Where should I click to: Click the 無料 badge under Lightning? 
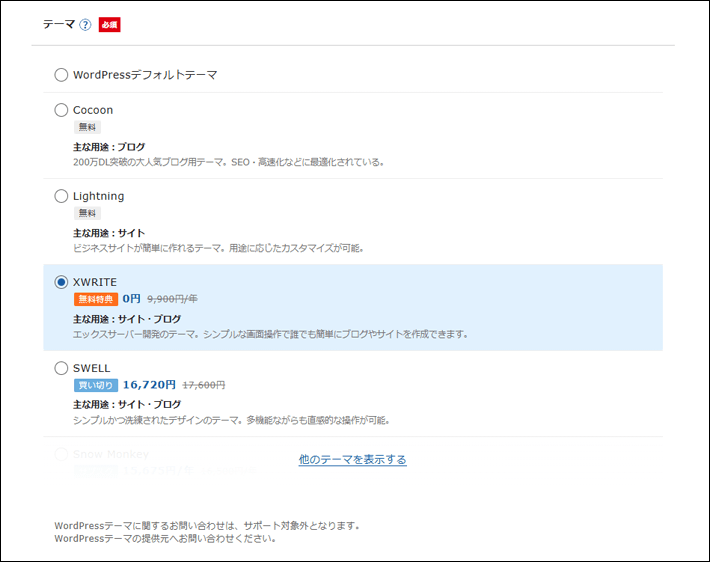[87, 213]
